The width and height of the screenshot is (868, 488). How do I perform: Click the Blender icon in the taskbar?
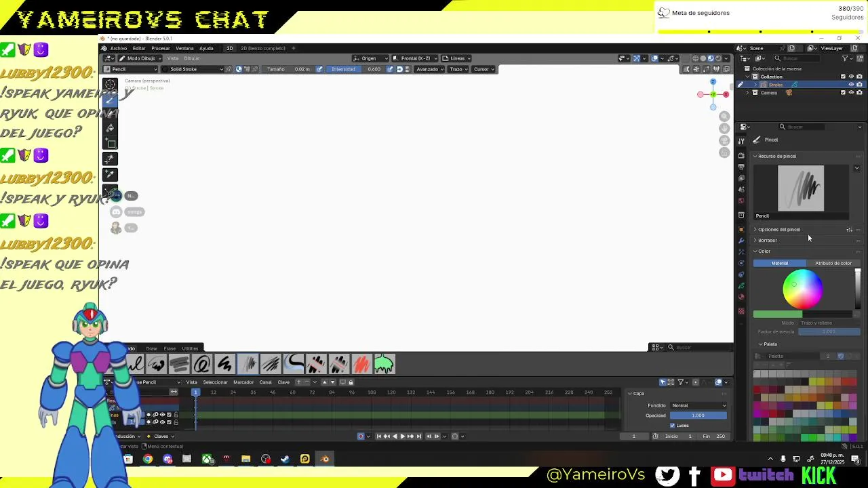click(x=325, y=459)
